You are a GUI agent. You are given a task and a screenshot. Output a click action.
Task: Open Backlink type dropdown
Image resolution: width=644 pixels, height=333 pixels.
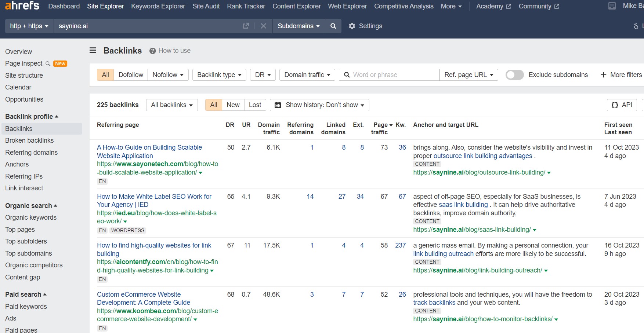point(219,75)
